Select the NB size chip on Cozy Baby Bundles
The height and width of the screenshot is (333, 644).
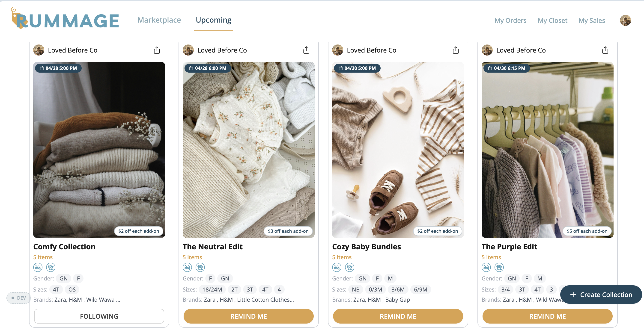[356, 289]
